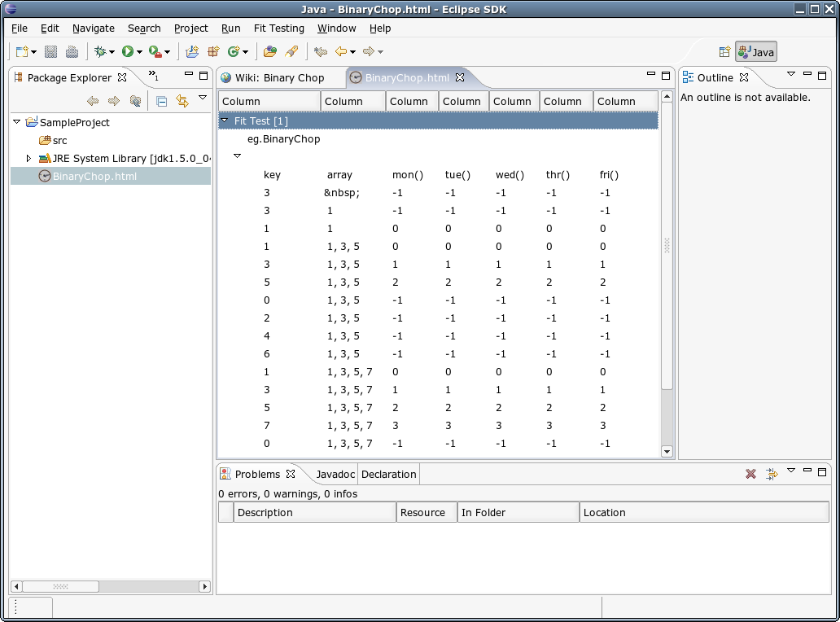
Task: Select BinaryChop.html in Package Explorer
Action: [x=94, y=177]
